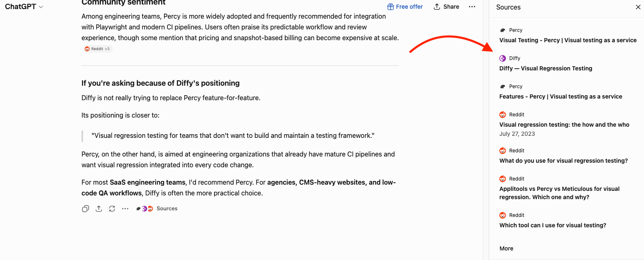Viewport: 644px width, 260px height.
Task: Click the share/upload icon below the response
Action: coord(99,209)
